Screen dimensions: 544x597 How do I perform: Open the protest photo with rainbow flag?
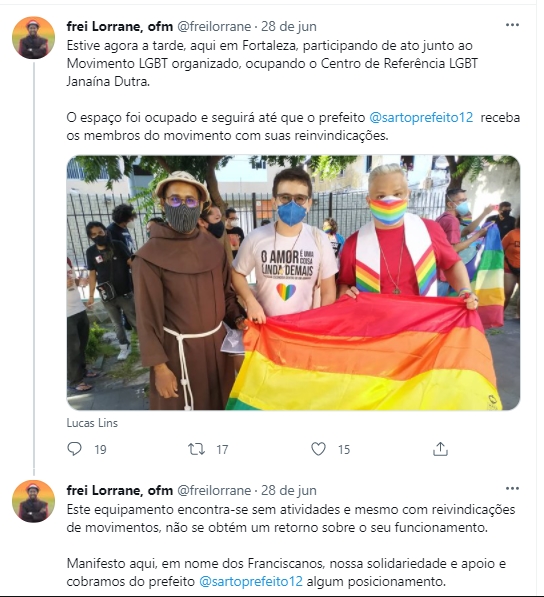[x=293, y=283]
